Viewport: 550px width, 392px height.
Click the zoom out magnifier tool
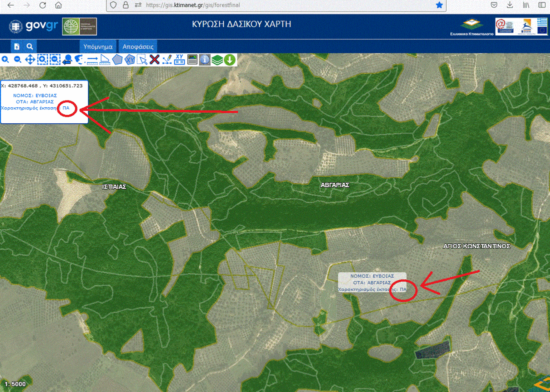(17, 59)
